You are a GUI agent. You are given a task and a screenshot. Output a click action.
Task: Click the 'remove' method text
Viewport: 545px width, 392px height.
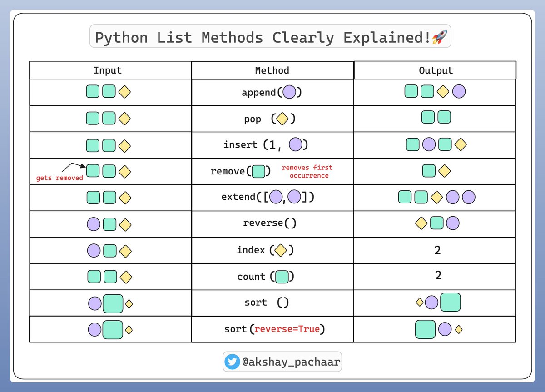(x=228, y=172)
